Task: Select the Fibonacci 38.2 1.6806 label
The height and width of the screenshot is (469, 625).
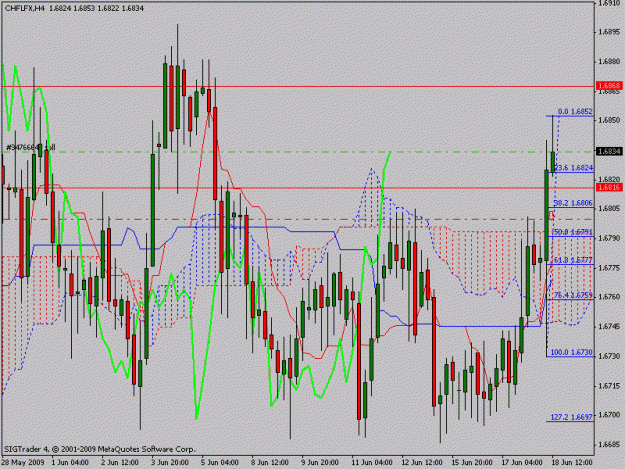Action: (x=574, y=203)
